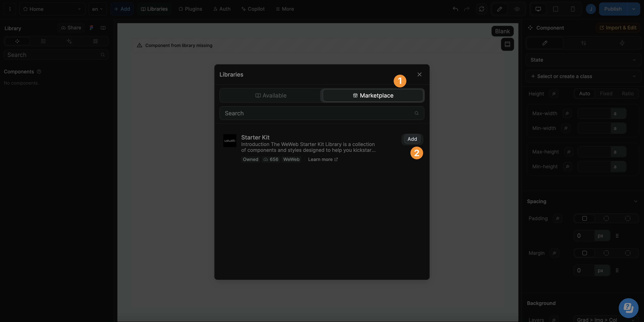Click the undo arrow icon
644x322 pixels.
pos(455,9)
